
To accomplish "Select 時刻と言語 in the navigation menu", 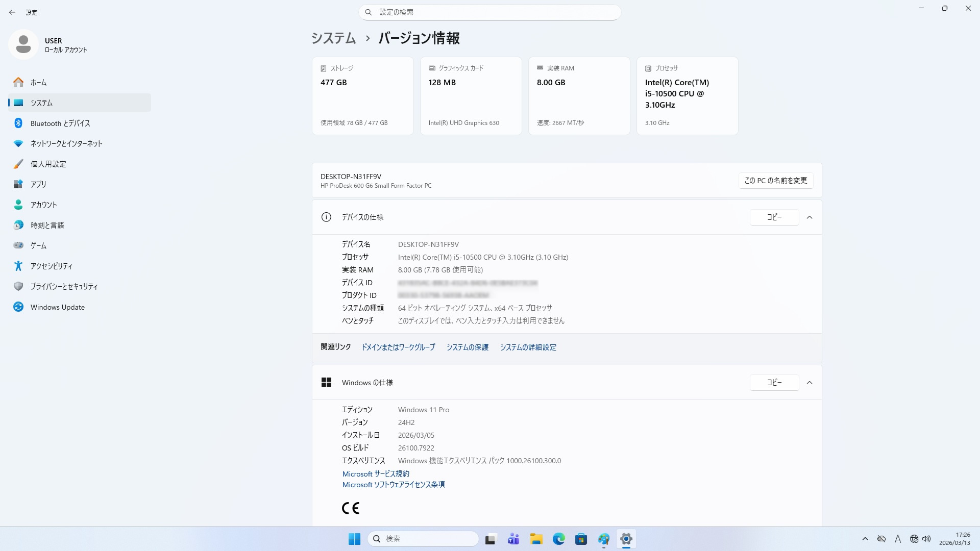I will point(47,226).
